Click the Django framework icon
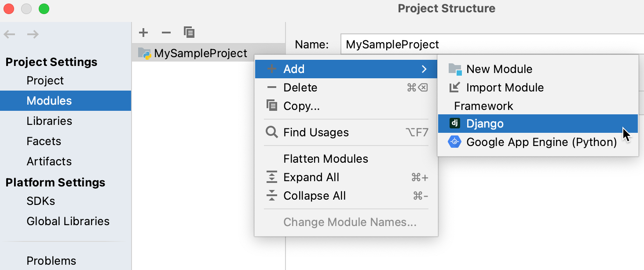 tap(454, 124)
